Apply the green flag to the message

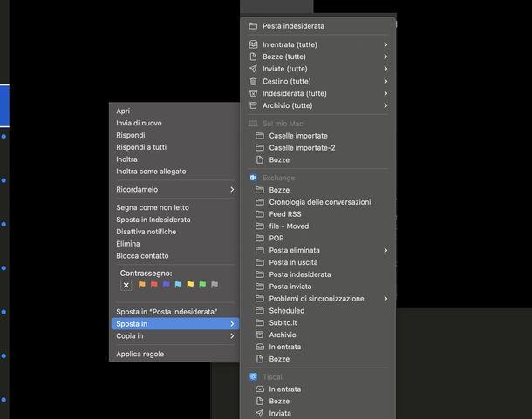(x=202, y=285)
